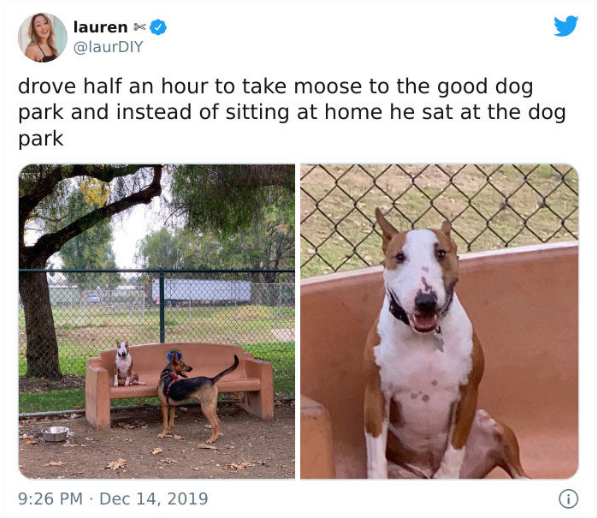Click the German shepherd mix in left photo
Viewport: 597px width, 518px height.
pos(193,395)
